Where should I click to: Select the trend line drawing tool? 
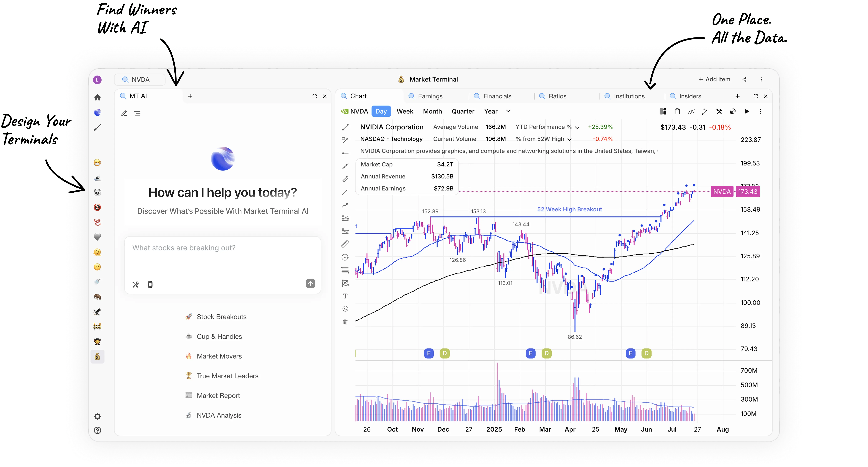345,127
